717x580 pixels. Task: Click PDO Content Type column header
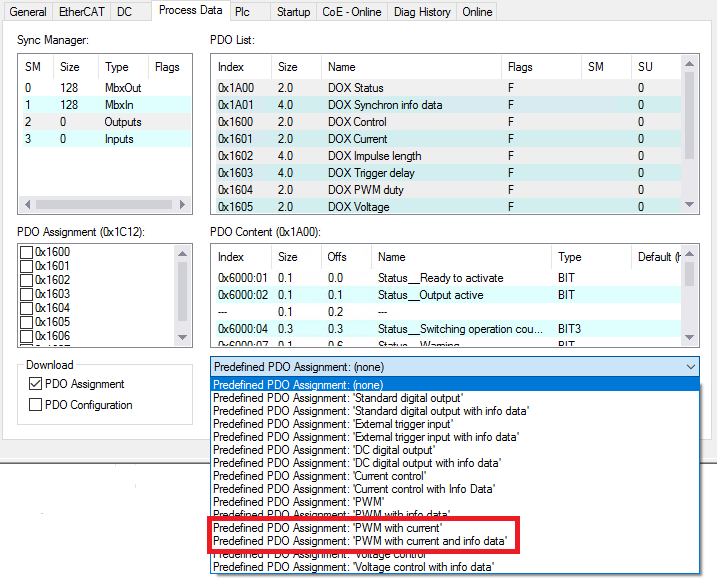[x=591, y=257]
